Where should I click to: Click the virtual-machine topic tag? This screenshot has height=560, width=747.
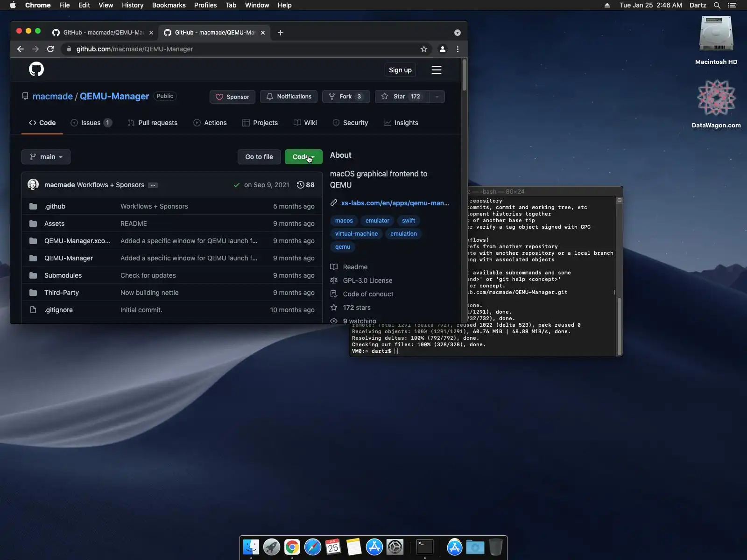pyautogui.click(x=356, y=234)
